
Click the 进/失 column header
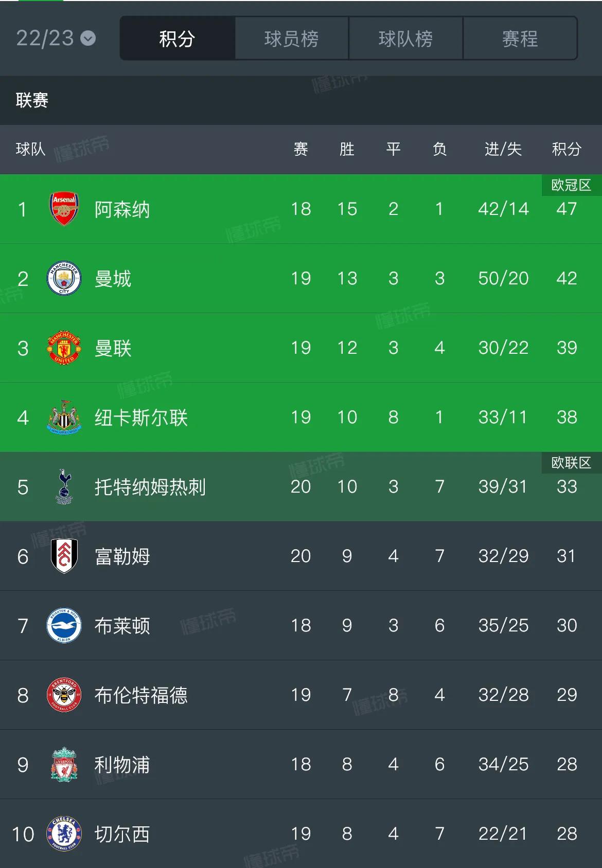pos(503,149)
